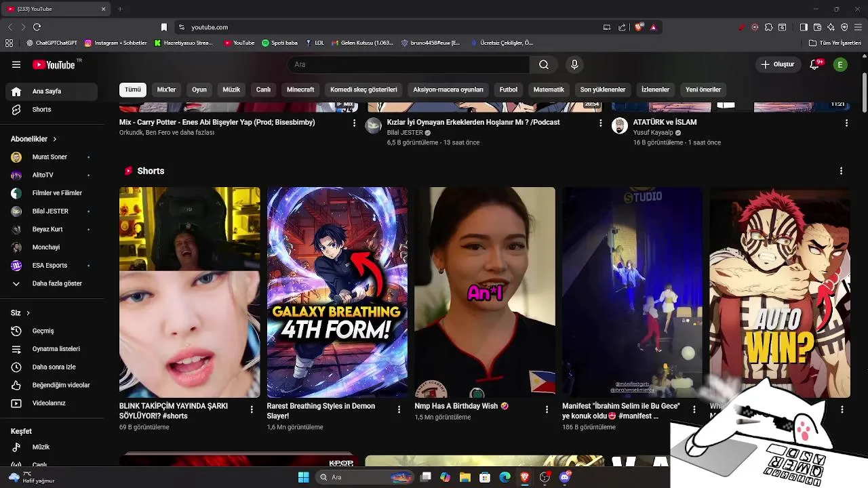Viewport: 868px width, 488px height.
Task: Open options for Kızlar İyi Oynayan video
Action: coord(600,123)
